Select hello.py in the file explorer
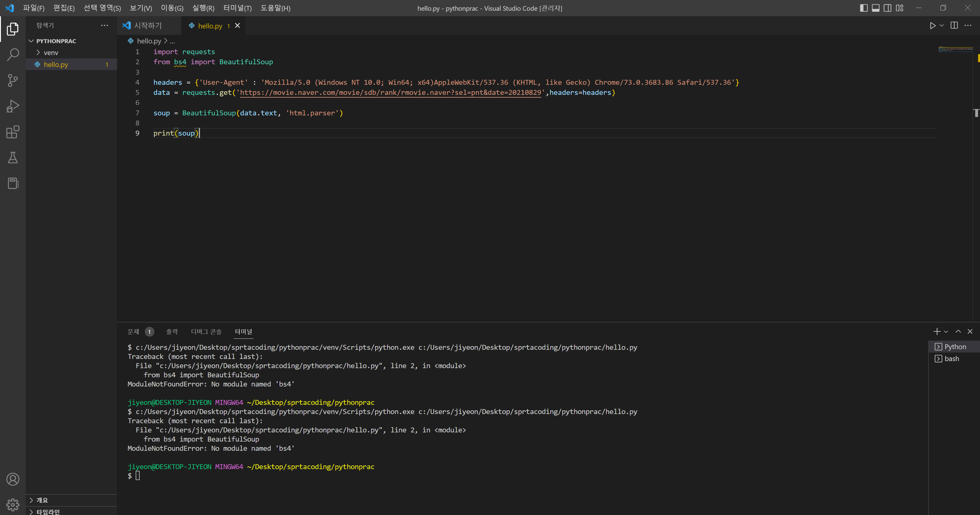The width and height of the screenshot is (980, 515). 71,64
